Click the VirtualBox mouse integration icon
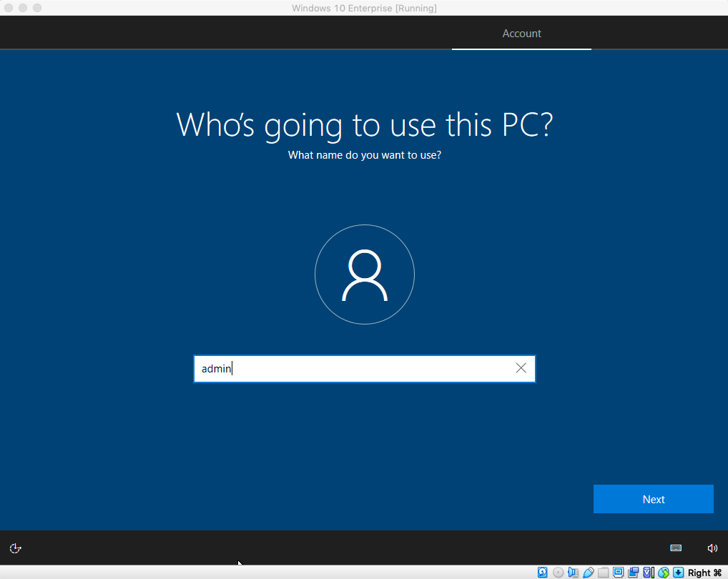The height and width of the screenshot is (579, 728). (664, 573)
